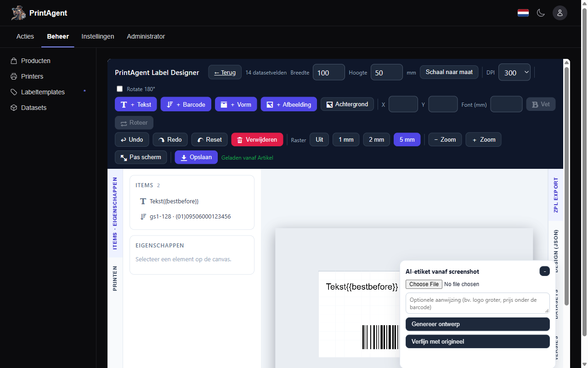This screenshot has width=588, height=368.
Task: Click the Roteer rotate button
Action: pos(134,123)
